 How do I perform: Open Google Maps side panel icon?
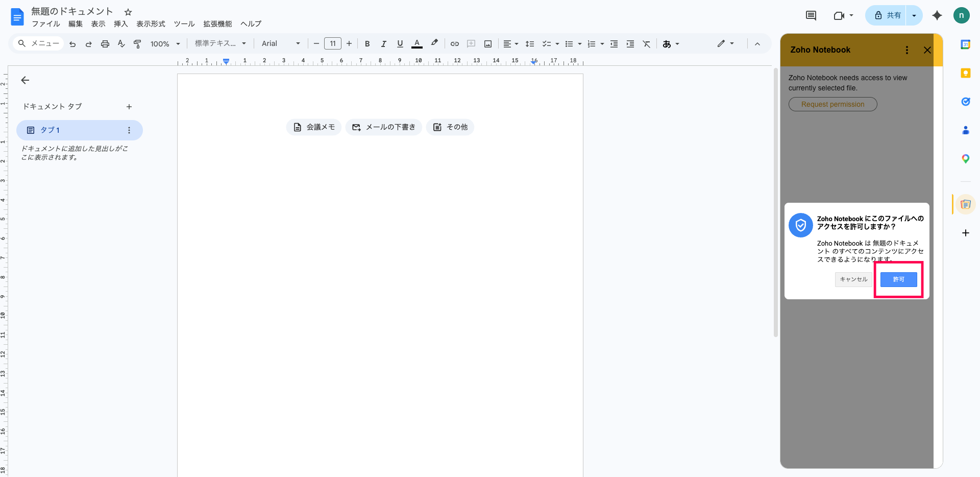coord(965,159)
